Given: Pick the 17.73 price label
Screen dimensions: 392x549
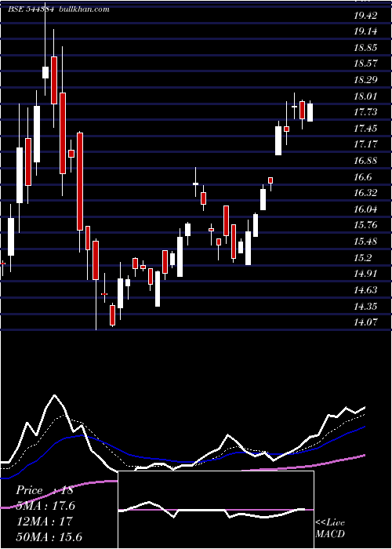Looking at the screenshot, I should click(365, 112).
